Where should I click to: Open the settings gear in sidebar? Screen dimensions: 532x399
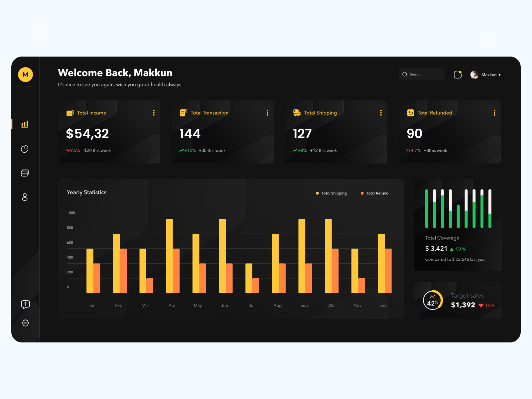25,323
